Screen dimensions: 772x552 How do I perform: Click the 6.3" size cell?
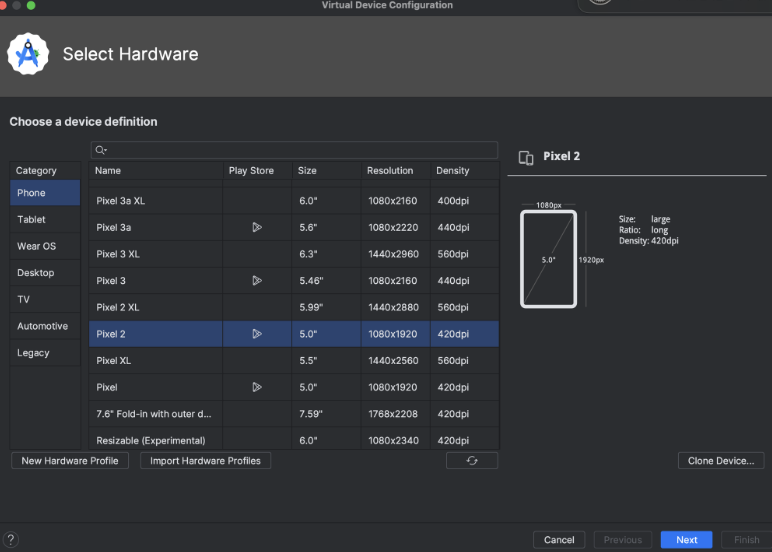point(326,254)
